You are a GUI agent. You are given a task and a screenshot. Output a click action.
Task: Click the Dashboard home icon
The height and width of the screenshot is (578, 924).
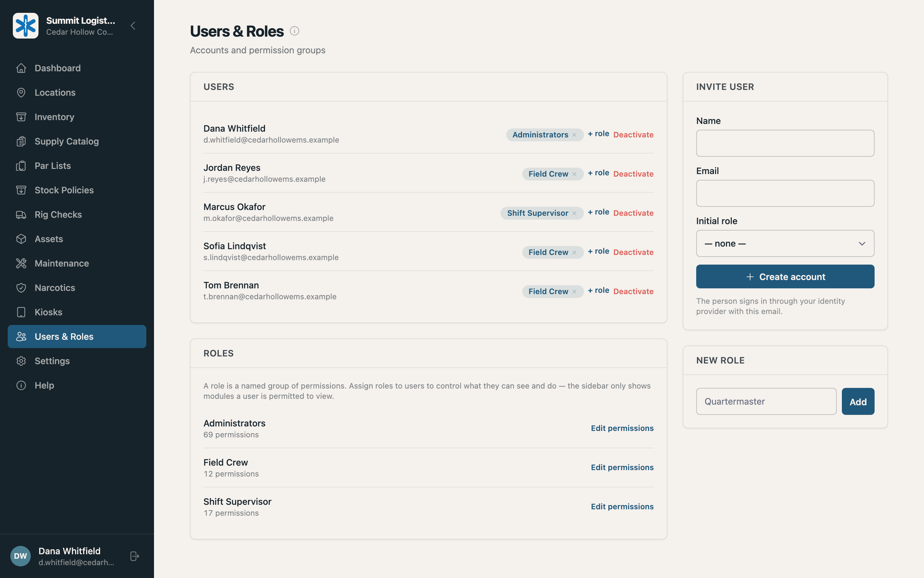tap(21, 68)
